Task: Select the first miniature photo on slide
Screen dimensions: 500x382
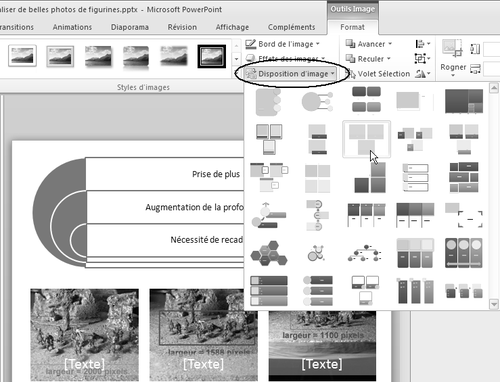Action: pyautogui.click(x=84, y=335)
